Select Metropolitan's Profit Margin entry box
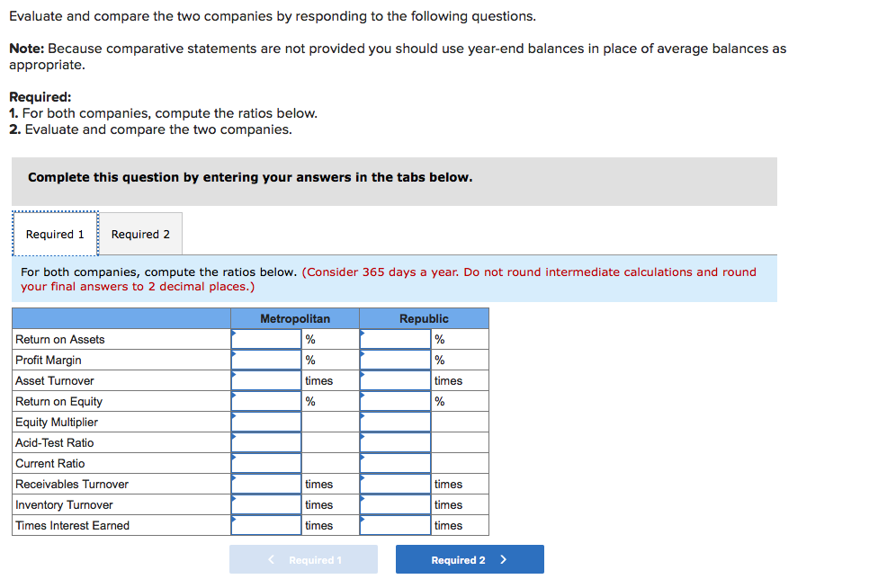 [265, 360]
